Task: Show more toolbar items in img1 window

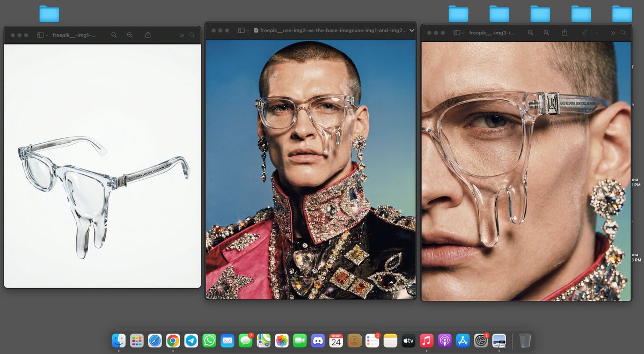Action: pyautogui.click(x=182, y=35)
